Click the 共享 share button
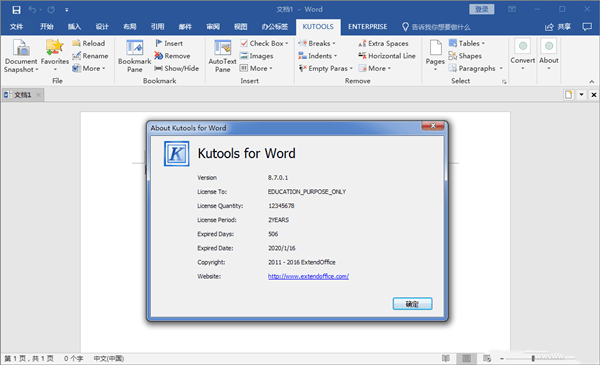This screenshot has width=600, height=365. click(558, 27)
